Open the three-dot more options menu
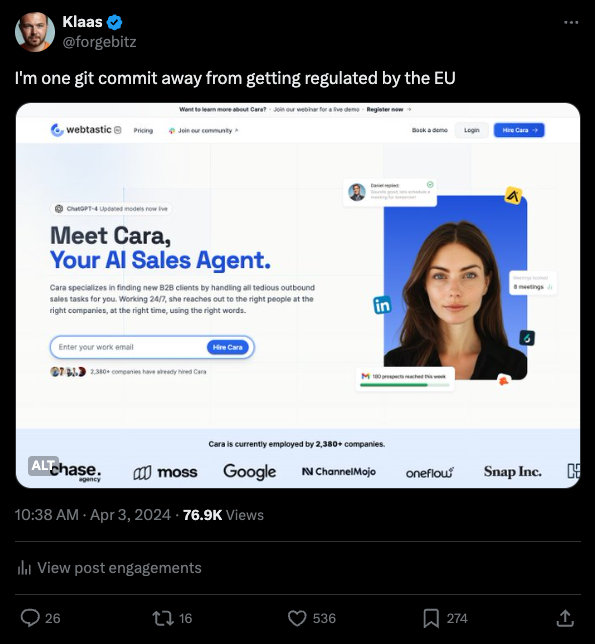Image resolution: width=595 pixels, height=644 pixels. point(571,22)
